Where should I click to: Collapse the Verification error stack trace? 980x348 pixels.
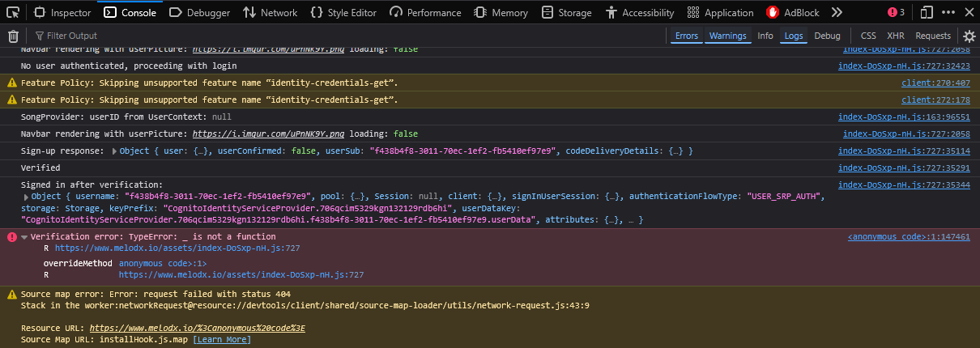24,236
